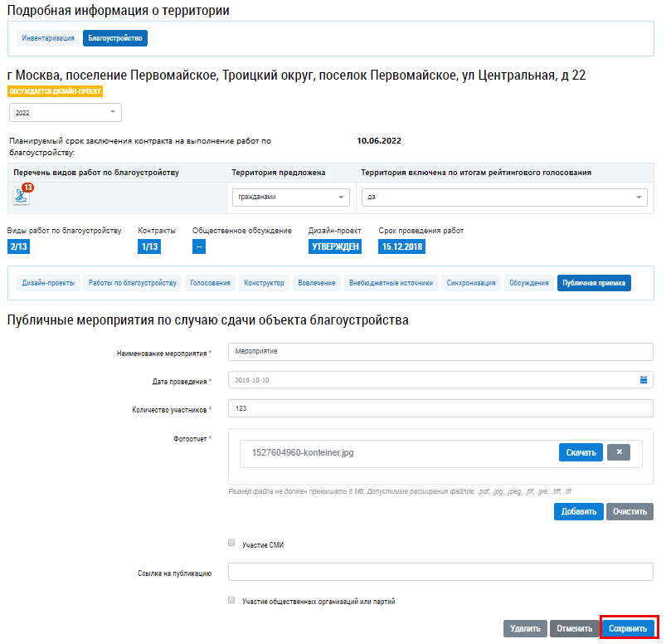Click Скачать button for photo report
The width and height of the screenshot is (666, 644).
pyautogui.click(x=581, y=452)
